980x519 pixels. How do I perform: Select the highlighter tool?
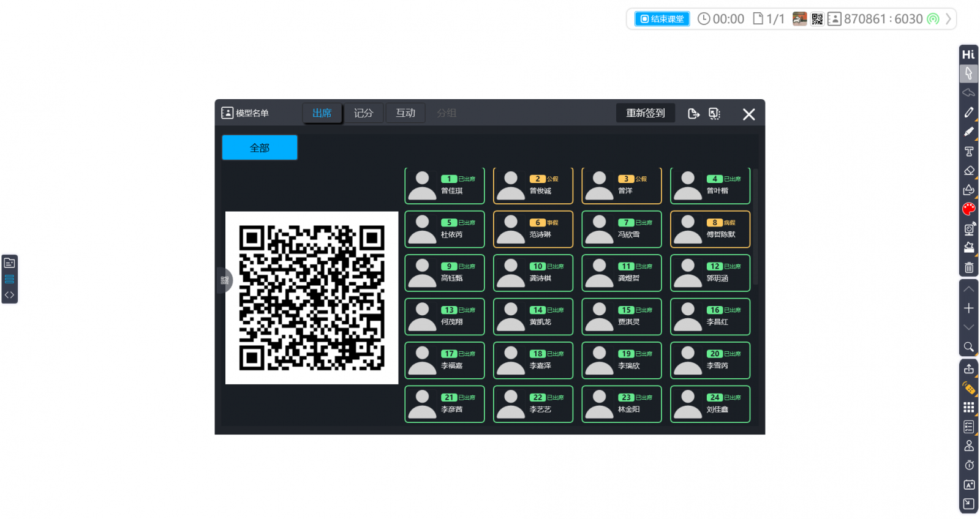(968, 132)
